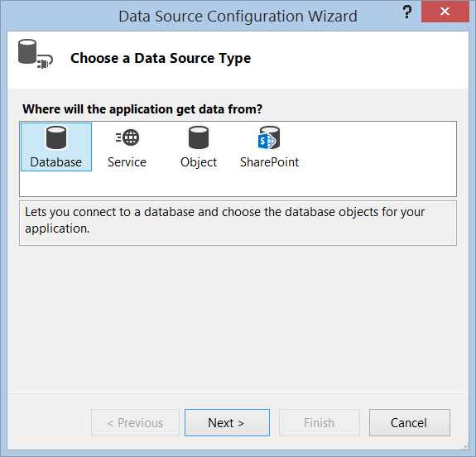Click the help question mark icon
This screenshot has height=457, width=476.
[407, 12]
